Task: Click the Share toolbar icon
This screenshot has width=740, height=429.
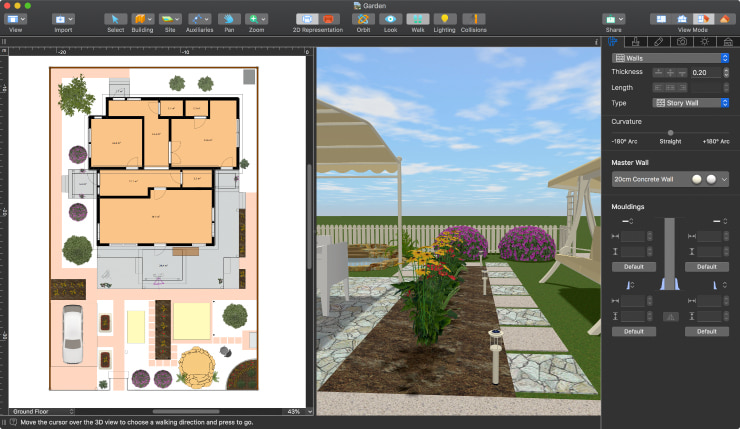Action: [x=614, y=19]
